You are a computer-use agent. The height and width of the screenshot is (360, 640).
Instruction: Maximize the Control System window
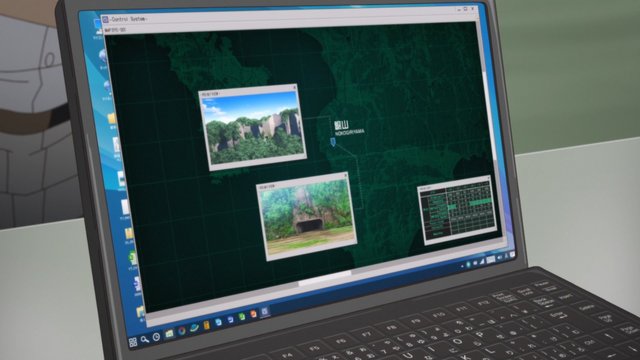pos(466,9)
